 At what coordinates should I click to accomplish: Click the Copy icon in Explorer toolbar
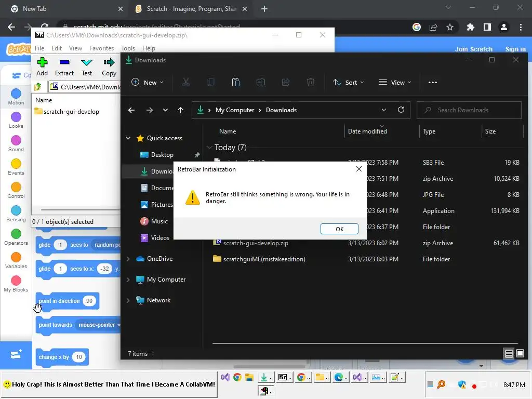[211, 83]
